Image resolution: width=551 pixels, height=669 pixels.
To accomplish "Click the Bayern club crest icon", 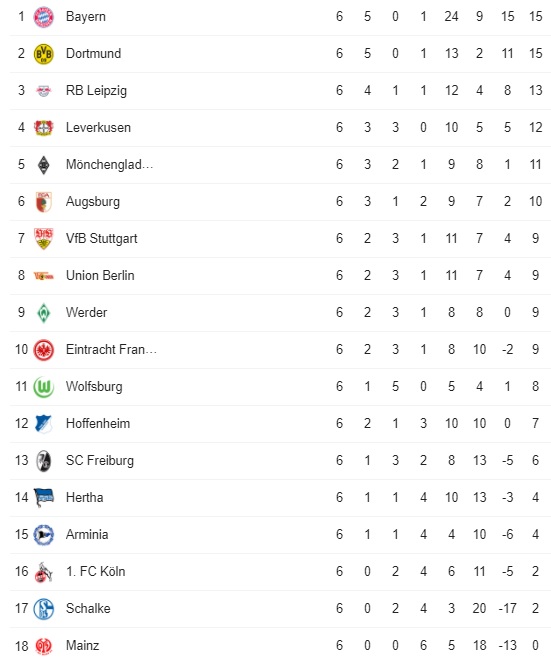I will (x=44, y=17).
